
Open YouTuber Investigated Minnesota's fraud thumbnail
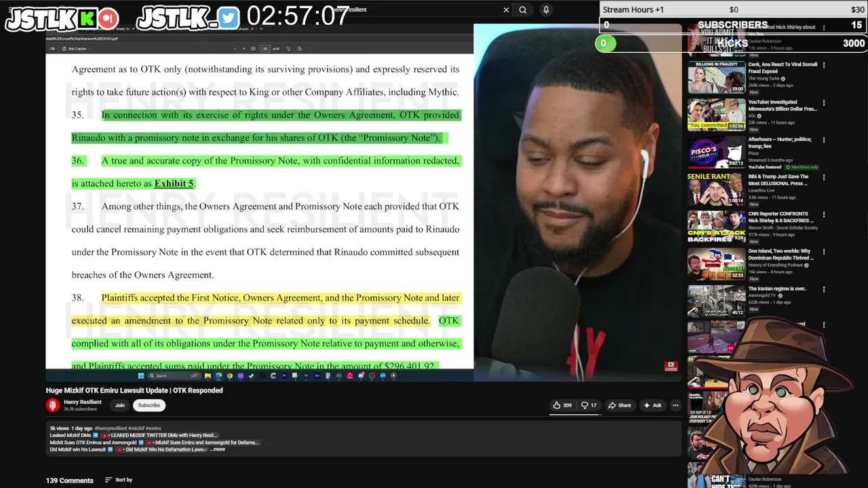pos(717,114)
